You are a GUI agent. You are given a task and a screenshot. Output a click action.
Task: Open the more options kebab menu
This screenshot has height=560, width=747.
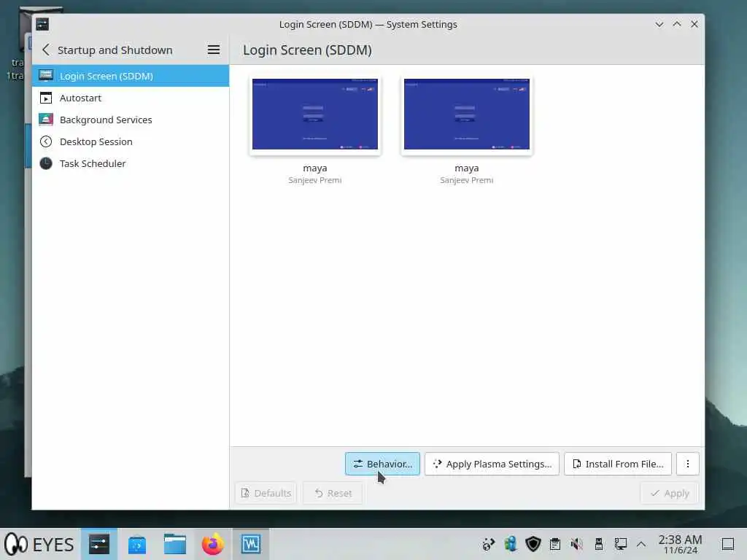click(687, 464)
